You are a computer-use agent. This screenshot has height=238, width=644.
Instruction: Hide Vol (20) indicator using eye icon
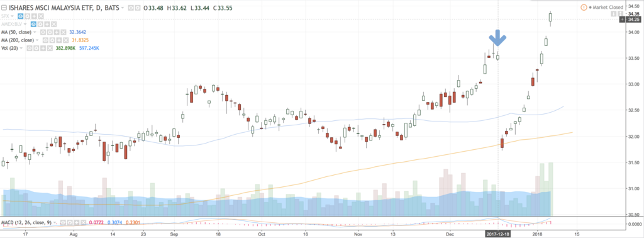point(29,48)
